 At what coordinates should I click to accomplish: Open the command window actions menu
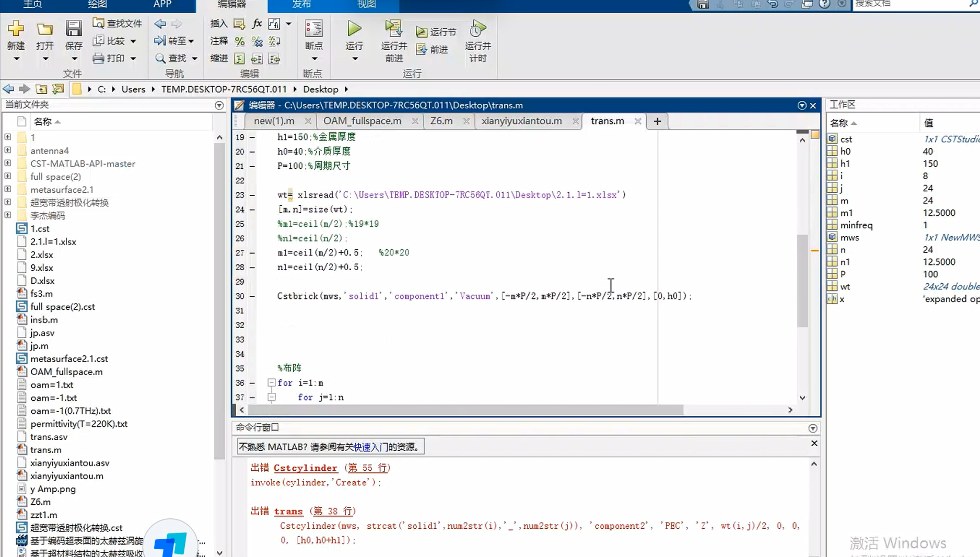click(813, 428)
